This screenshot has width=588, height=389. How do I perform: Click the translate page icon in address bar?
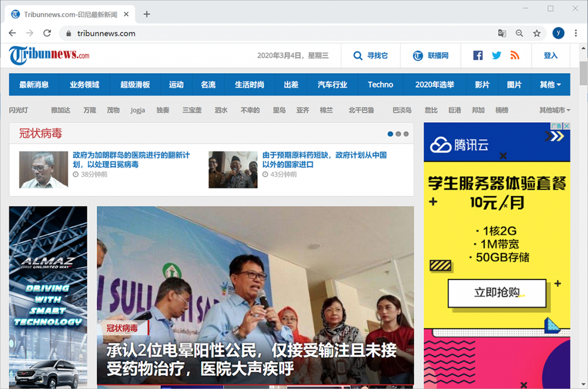pyautogui.click(x=502, y=33)
